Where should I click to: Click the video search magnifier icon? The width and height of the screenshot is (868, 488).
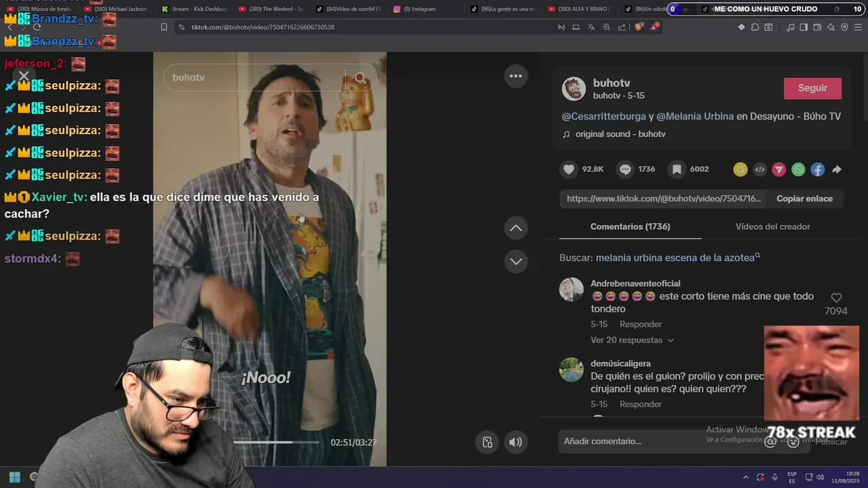[360, 78]
